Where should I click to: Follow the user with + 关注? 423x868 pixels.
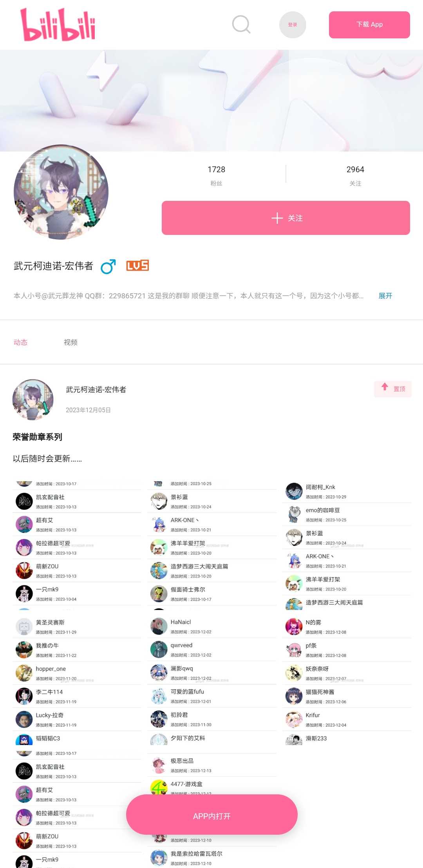(286, 218)
